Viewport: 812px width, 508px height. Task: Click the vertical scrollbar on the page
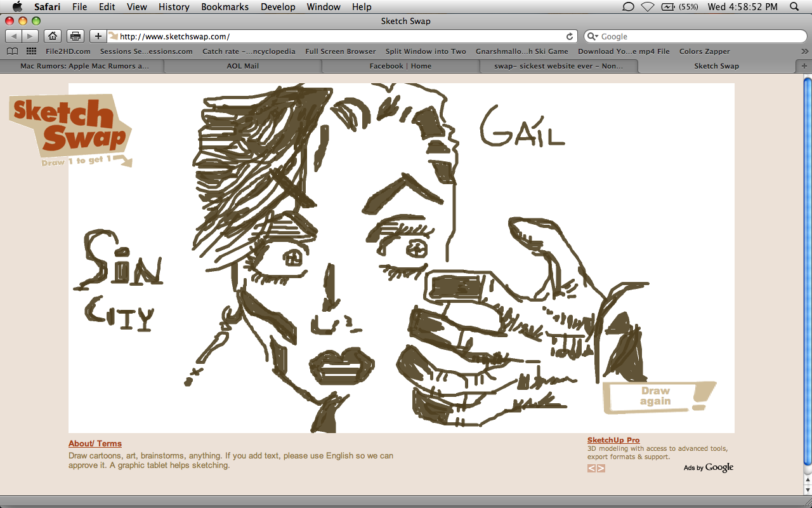click(x=807, y=273)
